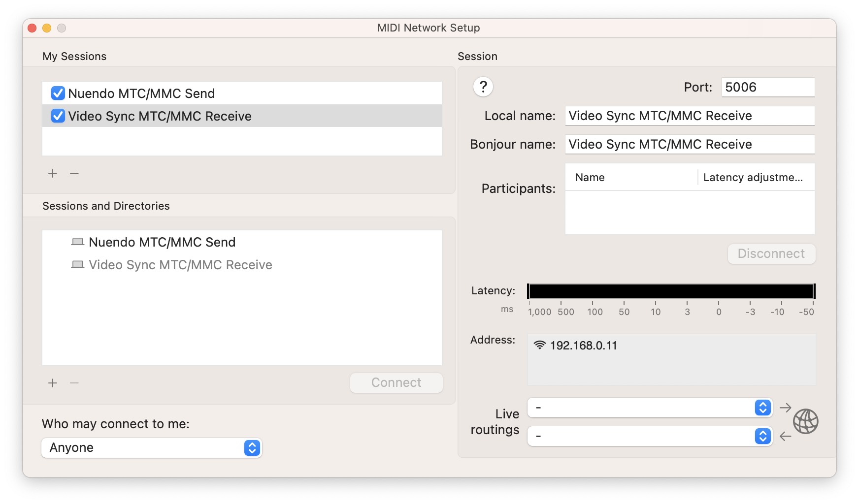Click the incoming left arrow by Live routings
The image size is (859, 504).
[x=785, y=436]
